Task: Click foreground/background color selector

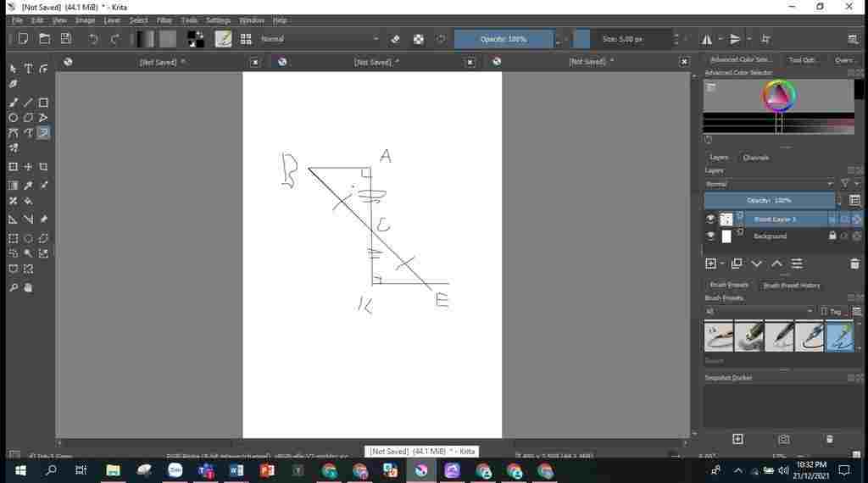Action: tap(196, 39)
